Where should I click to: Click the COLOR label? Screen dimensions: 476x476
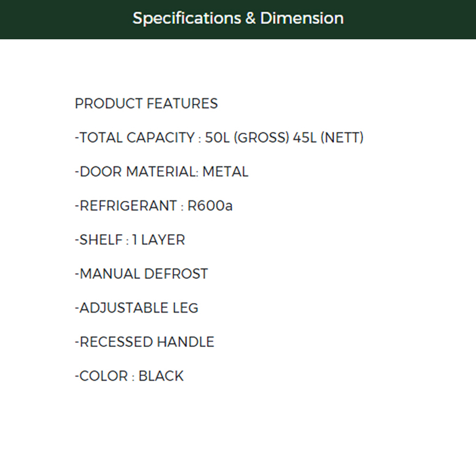point(103,376)
